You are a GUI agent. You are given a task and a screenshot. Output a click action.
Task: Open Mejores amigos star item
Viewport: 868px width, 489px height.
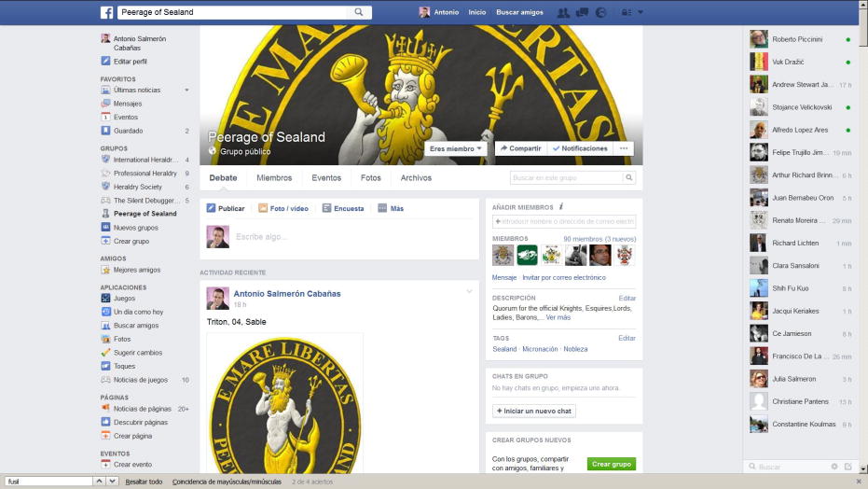pyautogui.click(x=137, y=270)
